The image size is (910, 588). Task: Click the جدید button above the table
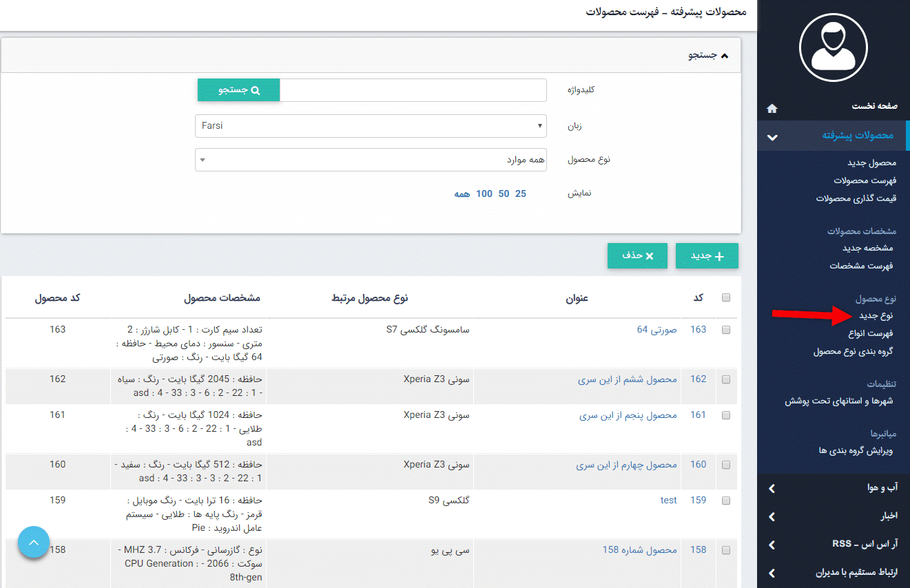707,255
